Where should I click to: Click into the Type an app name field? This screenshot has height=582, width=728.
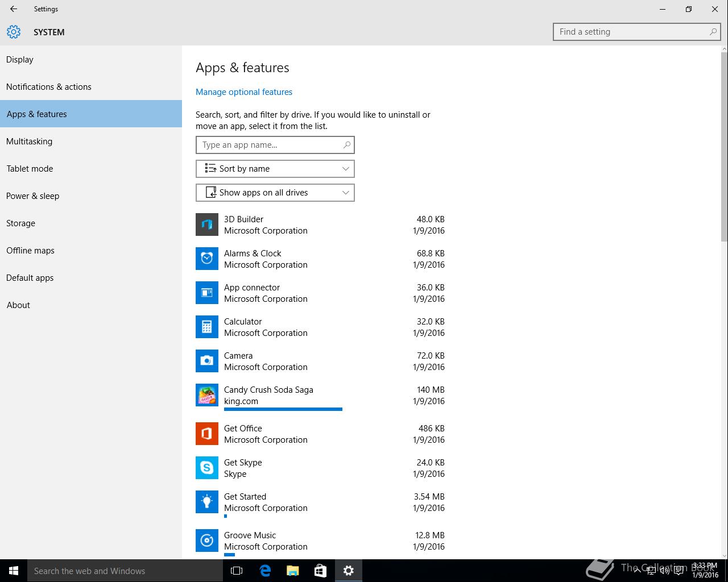(275, 145)
